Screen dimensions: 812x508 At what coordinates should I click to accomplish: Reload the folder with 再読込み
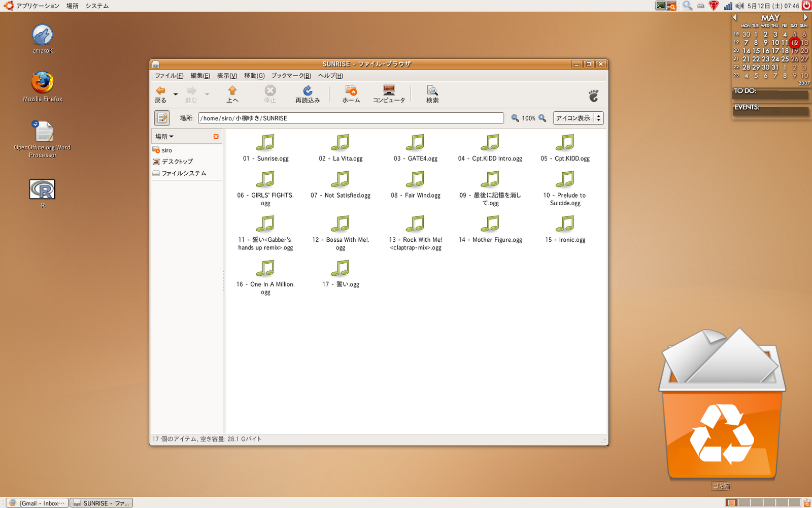click(x=308, y=94)
